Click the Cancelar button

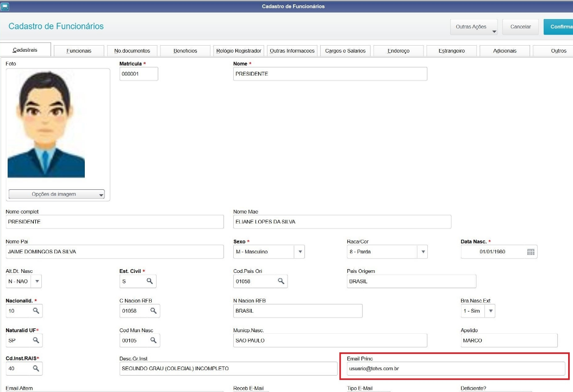click(520, 27)
